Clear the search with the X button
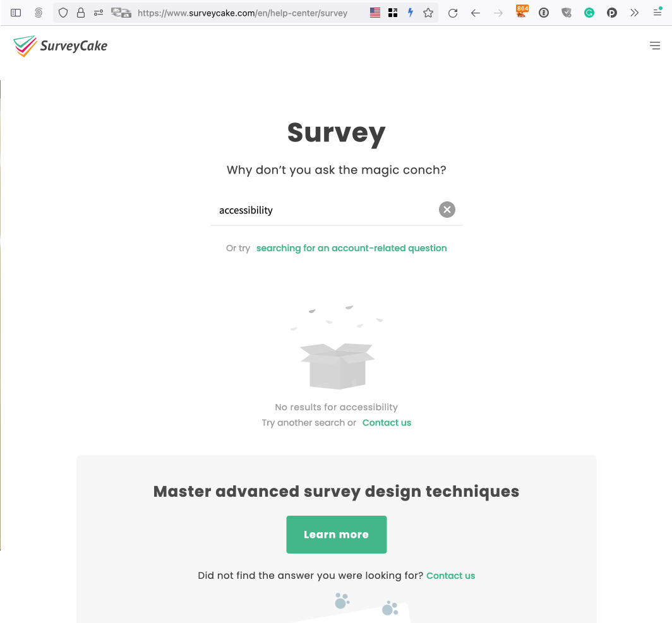This screenshot has height=623, width=672. click(447, 209)
